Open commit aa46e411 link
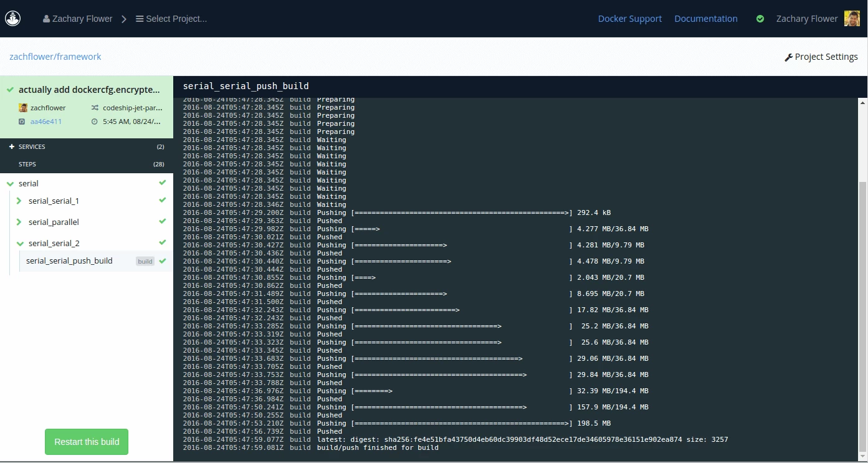 (x=46, y=122)
